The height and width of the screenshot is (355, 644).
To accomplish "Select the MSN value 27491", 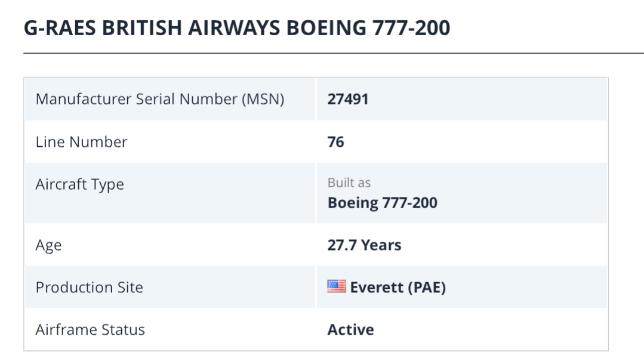I will [348, 99].
